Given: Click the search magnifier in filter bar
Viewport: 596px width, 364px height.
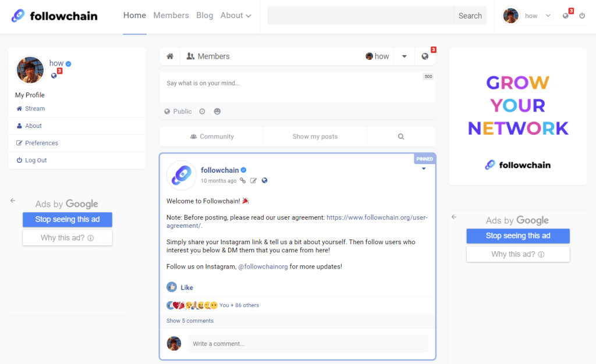Looking at the screenshot, I should pyautogui.click(x=401, y=137).
